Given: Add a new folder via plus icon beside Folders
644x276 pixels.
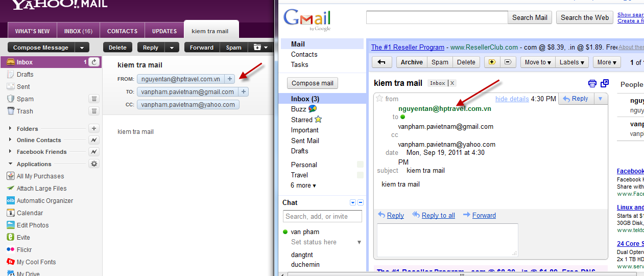Looking at the screenshot, I should (94, 128).
